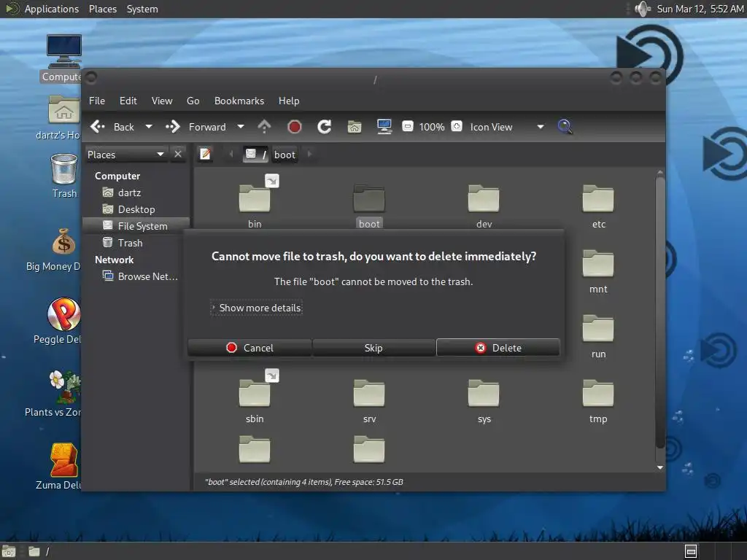The height and width of the screenshot is (560, 747).
Task: Open the Go menu
Action: (193, 101)
